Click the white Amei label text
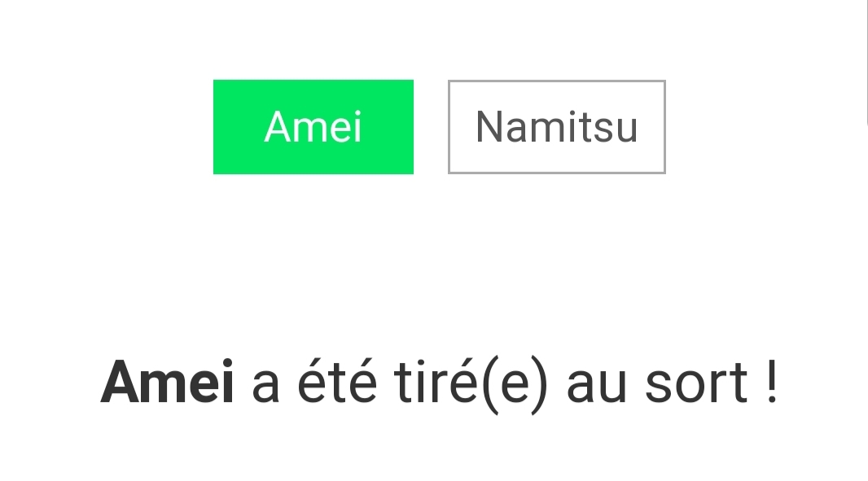 pos(313,127)
